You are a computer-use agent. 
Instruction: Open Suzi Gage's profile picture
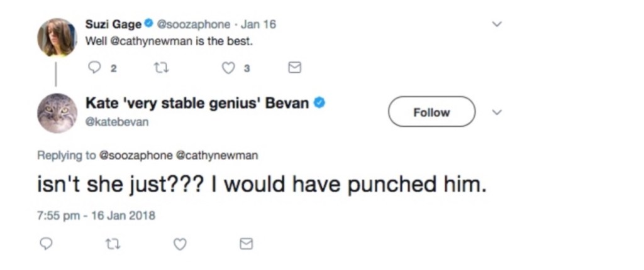click(57, 38)
